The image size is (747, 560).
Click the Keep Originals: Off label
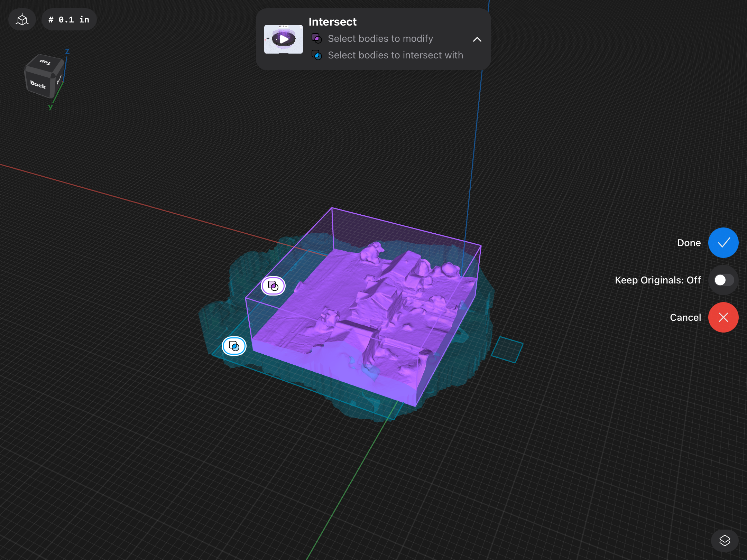tap(657, 280)
